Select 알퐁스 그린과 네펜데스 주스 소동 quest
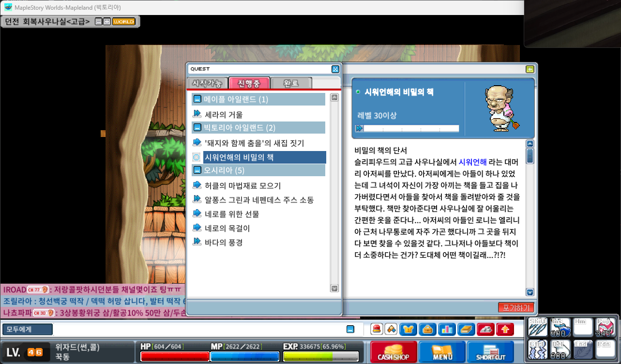Screen dimensions: 621x364 (x=259, y=200)
